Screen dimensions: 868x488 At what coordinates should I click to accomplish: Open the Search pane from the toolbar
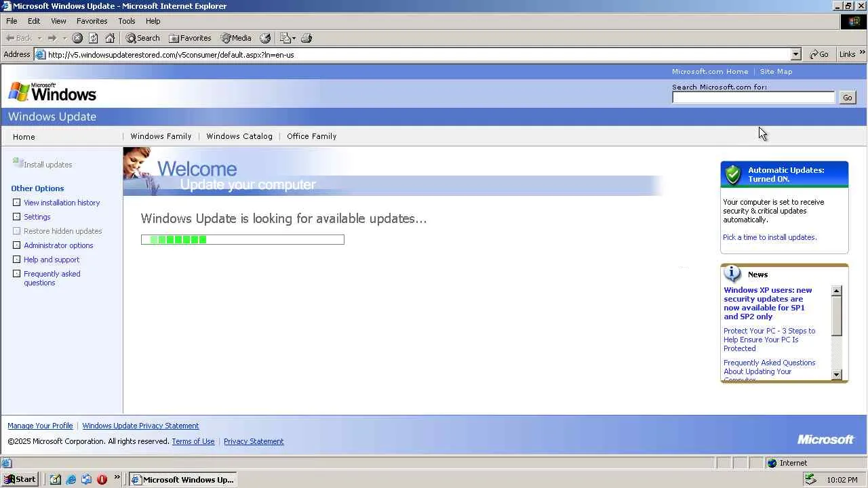coord(142,38)
